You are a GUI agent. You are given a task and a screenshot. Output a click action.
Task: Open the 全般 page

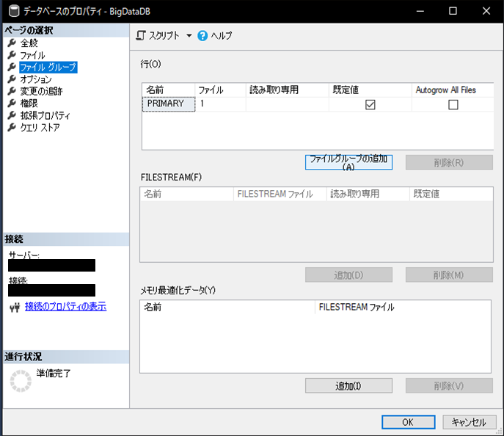pos(29,43)
